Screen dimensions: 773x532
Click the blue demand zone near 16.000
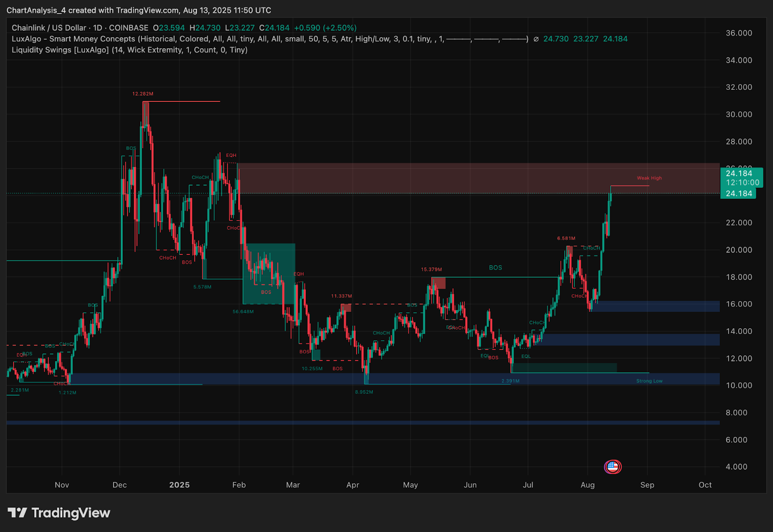[656, 306]
